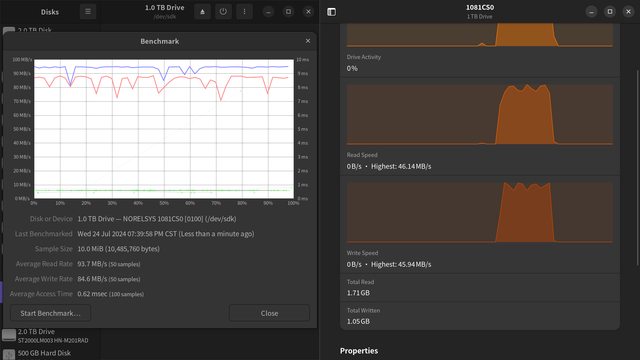Click the Total Written row
This screenshot has height=360, width=640.
click(x=480, y=316)
